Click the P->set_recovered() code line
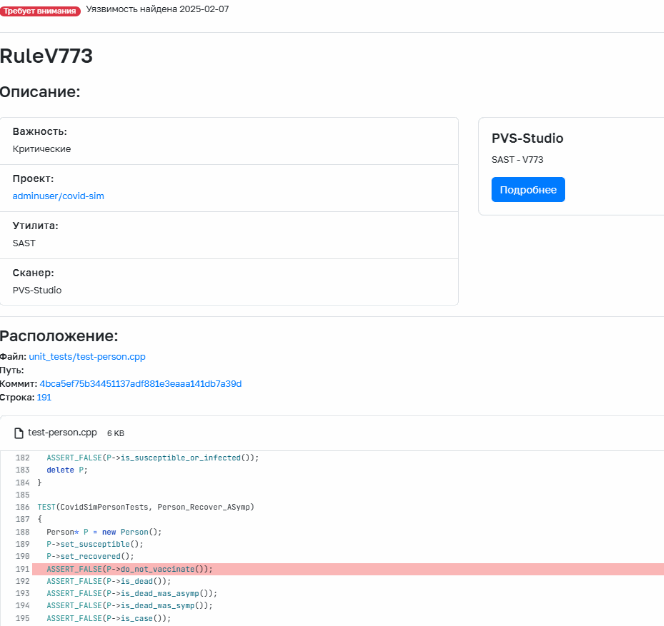This screenshot has width=664, height=626. (x=90, y=556)
